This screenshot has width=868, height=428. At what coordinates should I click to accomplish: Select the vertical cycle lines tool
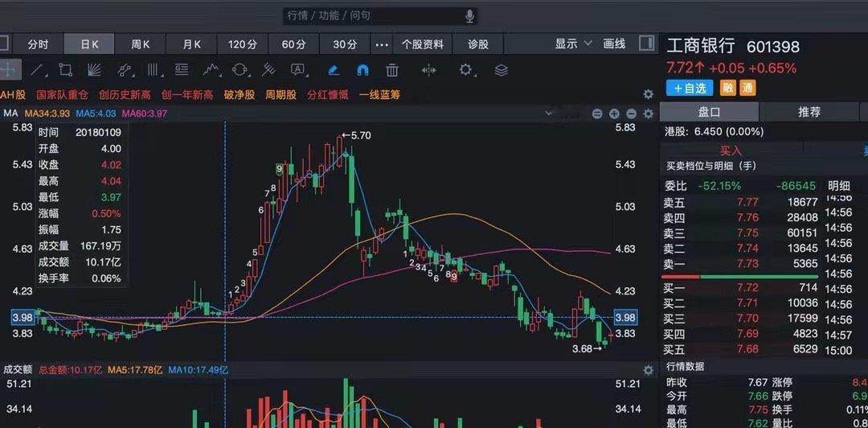[x=154, y=70]
